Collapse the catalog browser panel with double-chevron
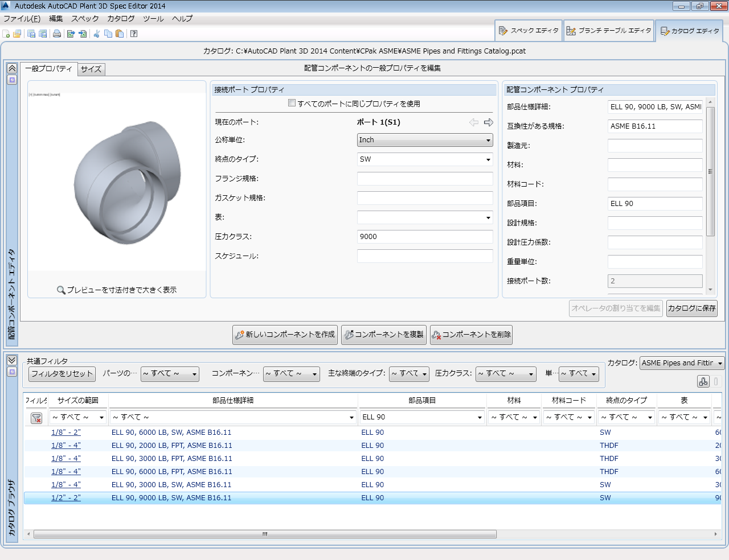The image size is (729, 560). tap(11, 360)
